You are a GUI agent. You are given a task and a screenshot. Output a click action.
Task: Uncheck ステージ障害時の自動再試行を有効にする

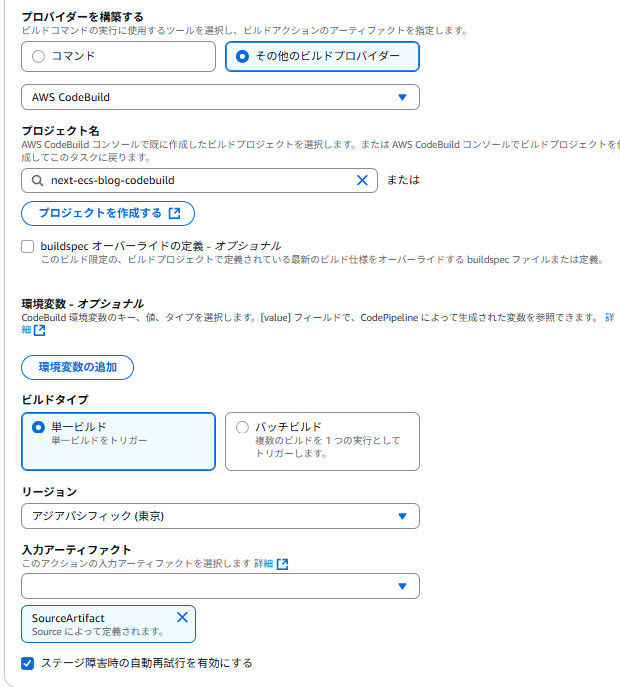click(x=28, y=663)
